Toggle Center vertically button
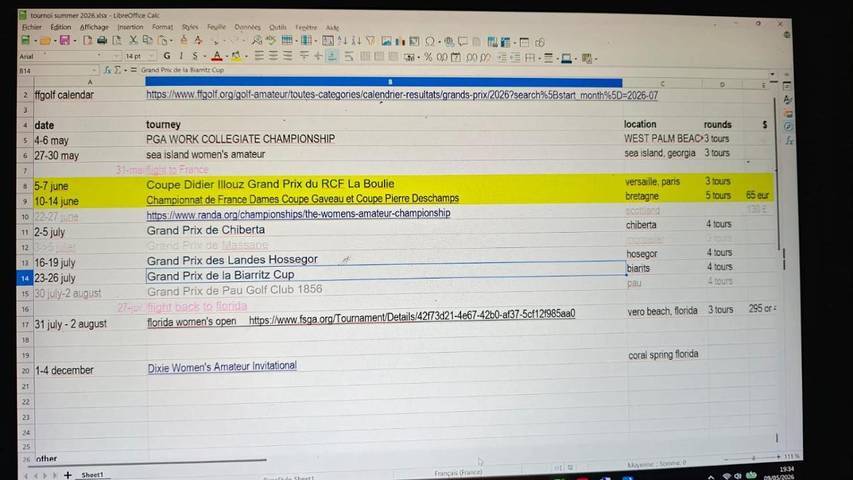Image resolution: width=853 pixels, height=480 pixels. (x=318, y=57)
